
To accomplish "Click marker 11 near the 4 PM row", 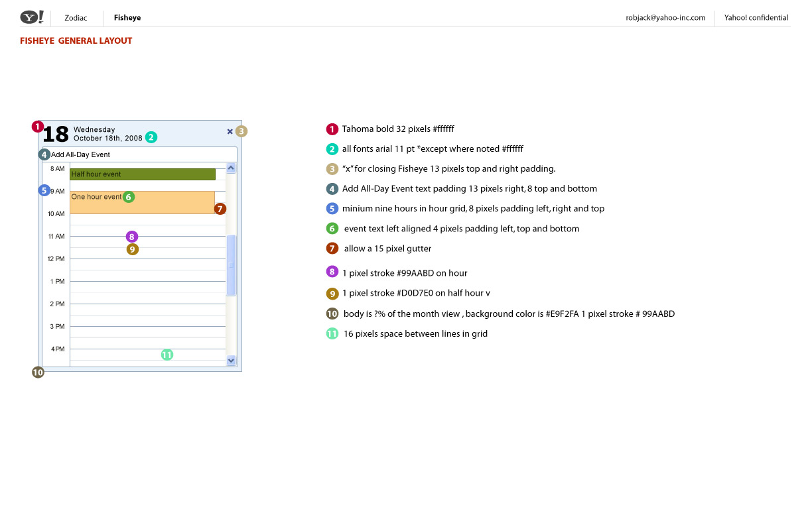I will [x=167, y=355].
